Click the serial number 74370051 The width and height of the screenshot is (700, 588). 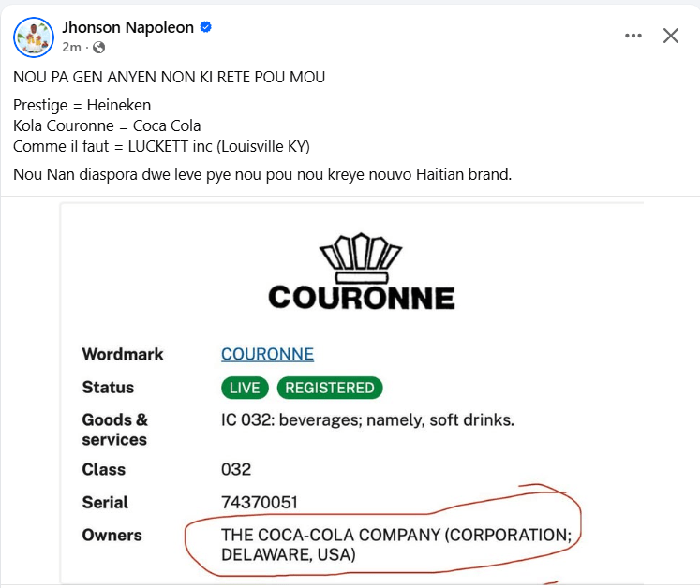pos(260,503)
